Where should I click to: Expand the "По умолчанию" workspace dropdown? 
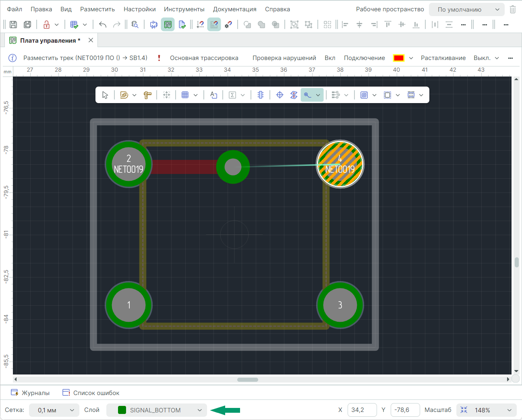pos(466,9)
